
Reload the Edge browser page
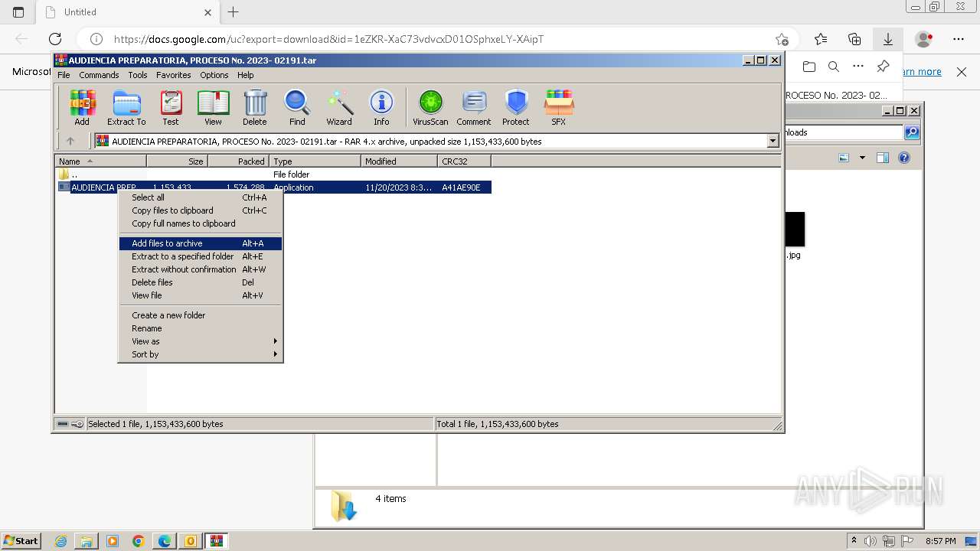pos(55,39)
